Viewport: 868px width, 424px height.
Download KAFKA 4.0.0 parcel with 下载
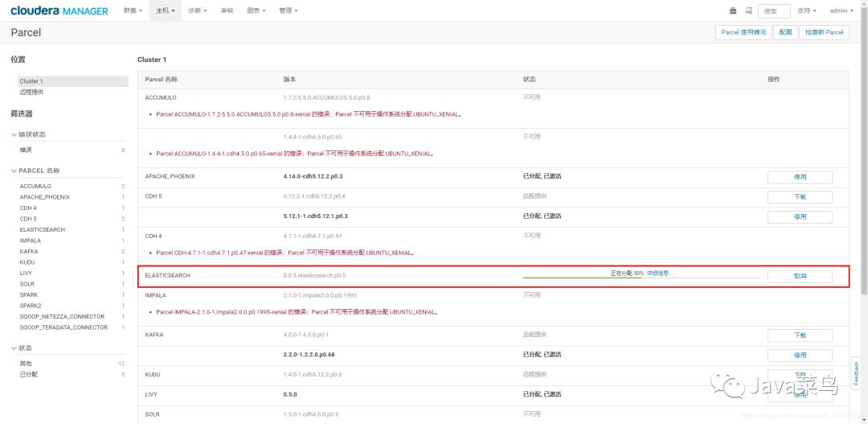[800, 335]
